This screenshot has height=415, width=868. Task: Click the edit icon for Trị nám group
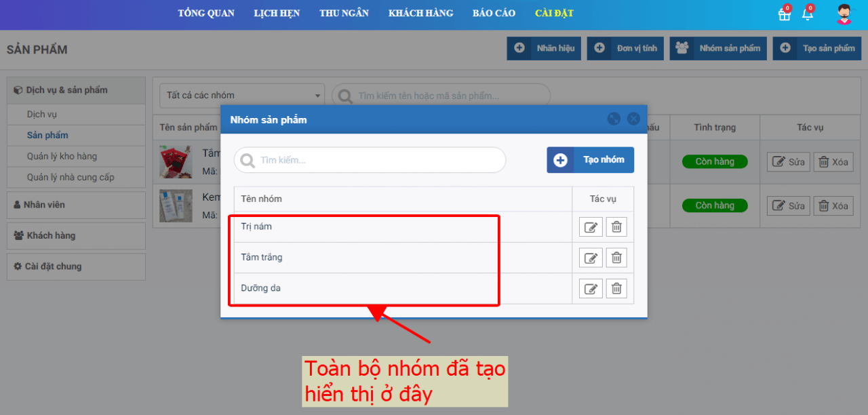pos(591,227)
